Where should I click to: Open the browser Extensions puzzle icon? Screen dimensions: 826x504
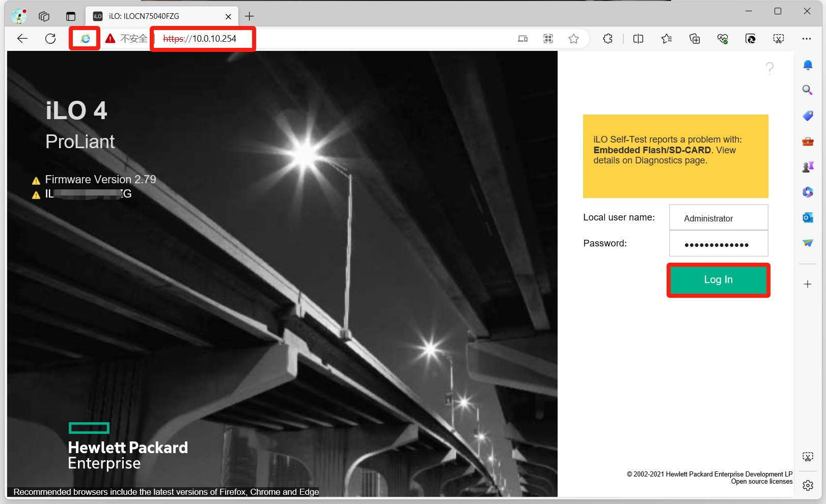[608, 39]
